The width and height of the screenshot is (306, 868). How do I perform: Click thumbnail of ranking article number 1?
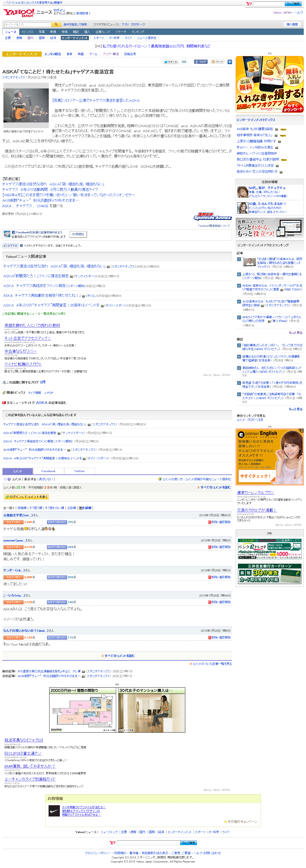point(249,263)
